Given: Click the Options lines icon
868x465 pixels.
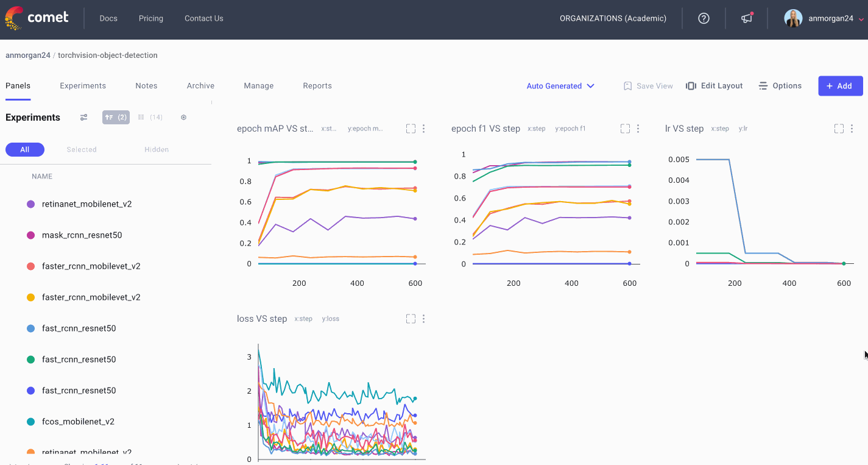Looking at the screenshot, I should pos(763,86).
